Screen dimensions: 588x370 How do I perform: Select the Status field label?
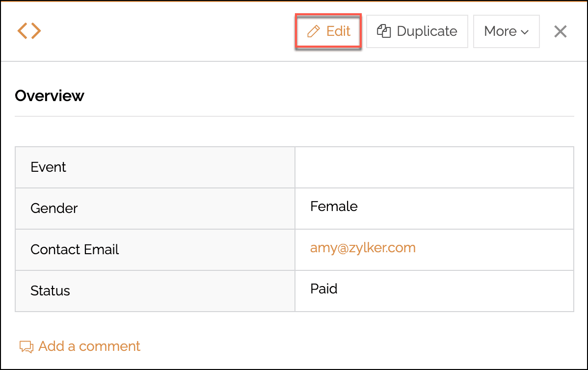pos(50,291)
